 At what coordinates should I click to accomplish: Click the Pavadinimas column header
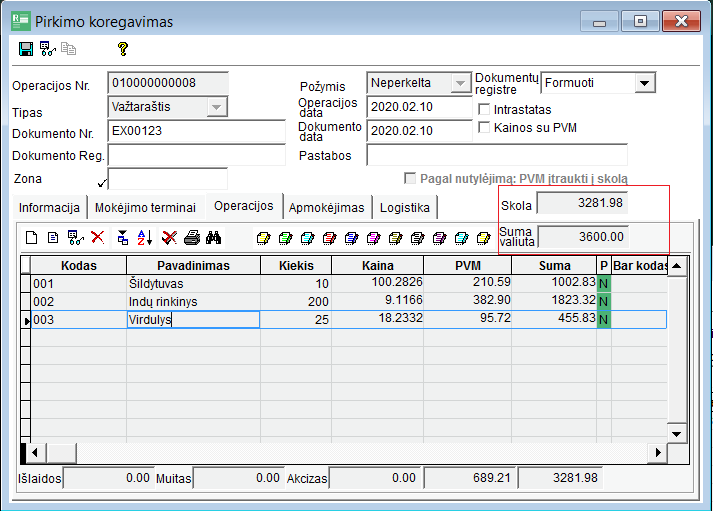[193, 266]
